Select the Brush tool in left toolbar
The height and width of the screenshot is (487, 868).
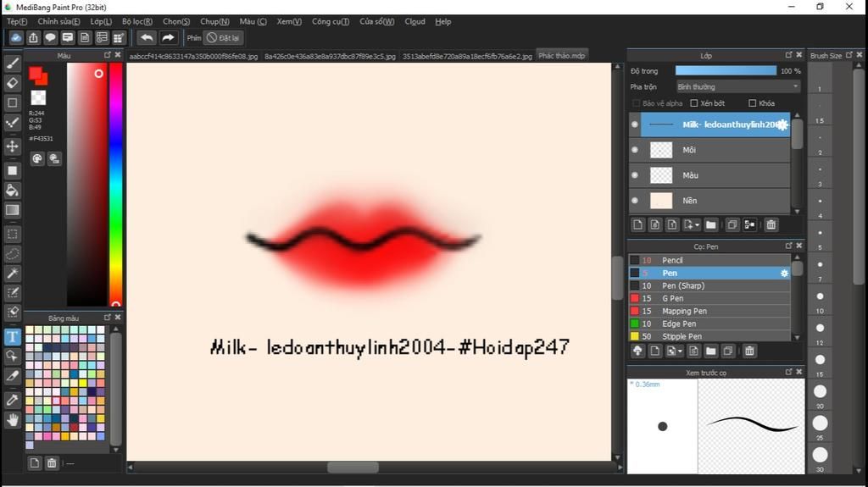pos(12,64)
